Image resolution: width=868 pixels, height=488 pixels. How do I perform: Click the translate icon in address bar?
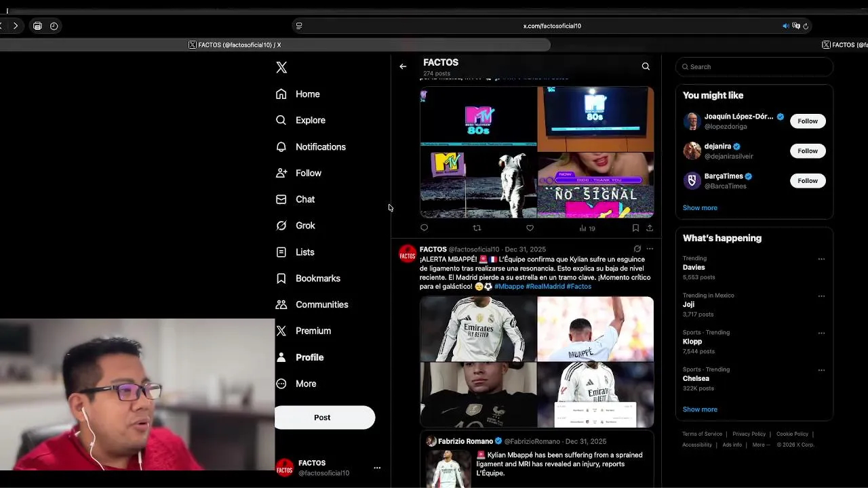click(796, 26)
